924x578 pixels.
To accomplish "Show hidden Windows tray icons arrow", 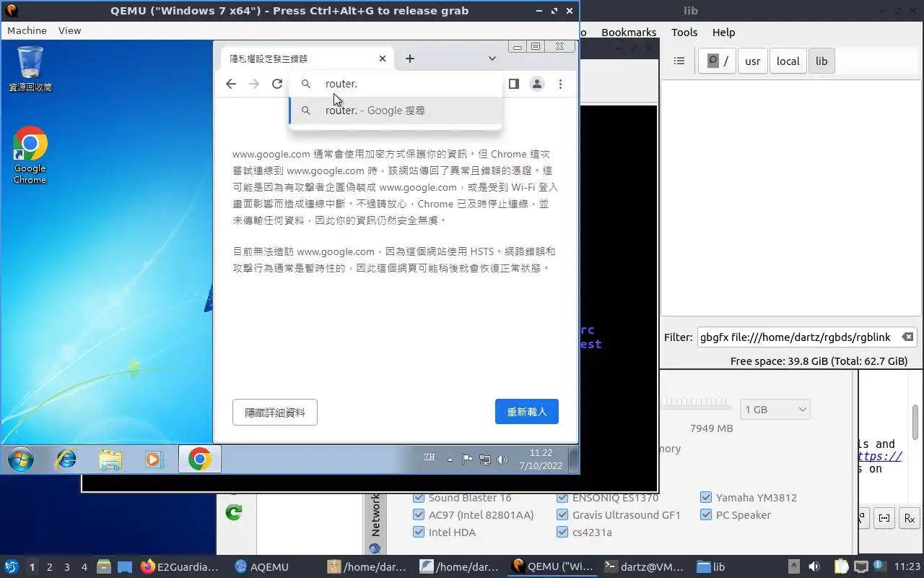I will pyautogui.click(x=450, y=460).
